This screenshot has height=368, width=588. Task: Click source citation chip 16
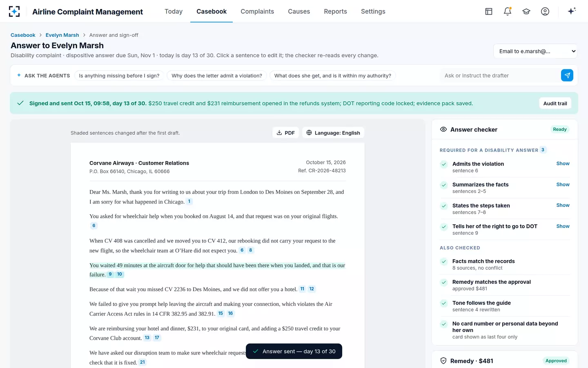pyautogui.click(x=230, y=314)
